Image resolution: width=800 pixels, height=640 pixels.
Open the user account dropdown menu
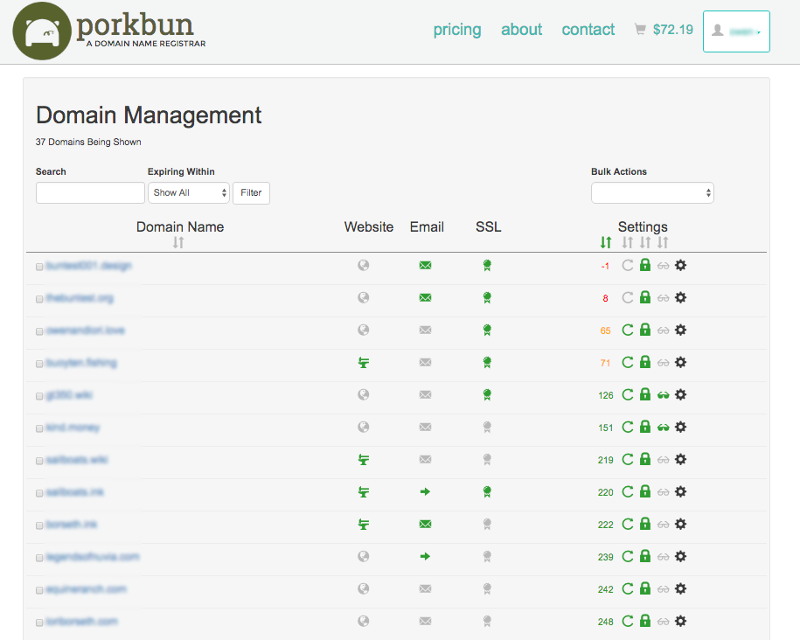(736, 31)
